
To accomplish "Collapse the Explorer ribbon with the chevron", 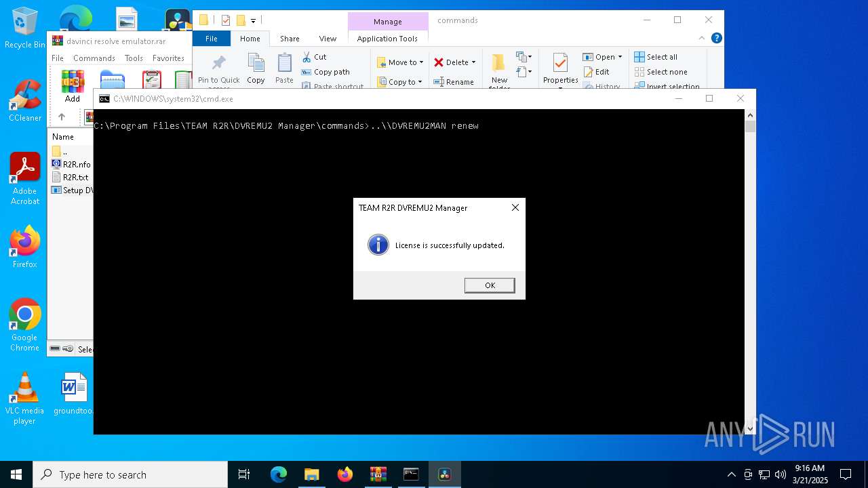I will (x=703, y=39).
